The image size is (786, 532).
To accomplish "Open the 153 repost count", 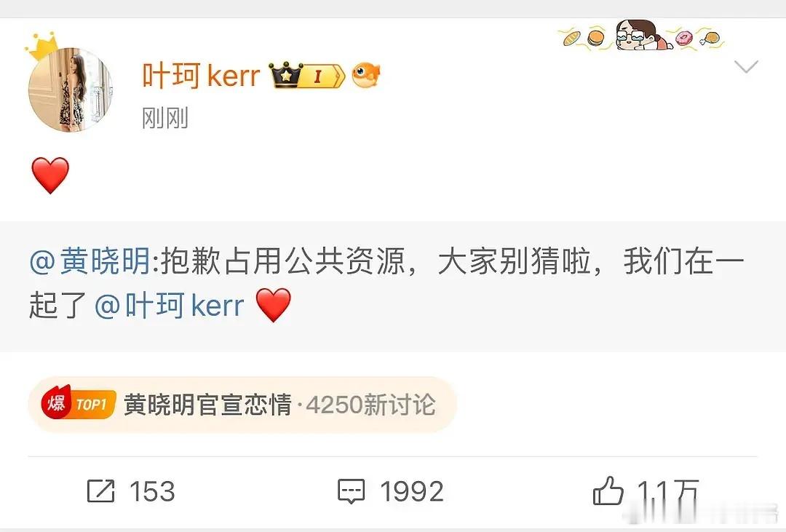I will tap(152, 491).
